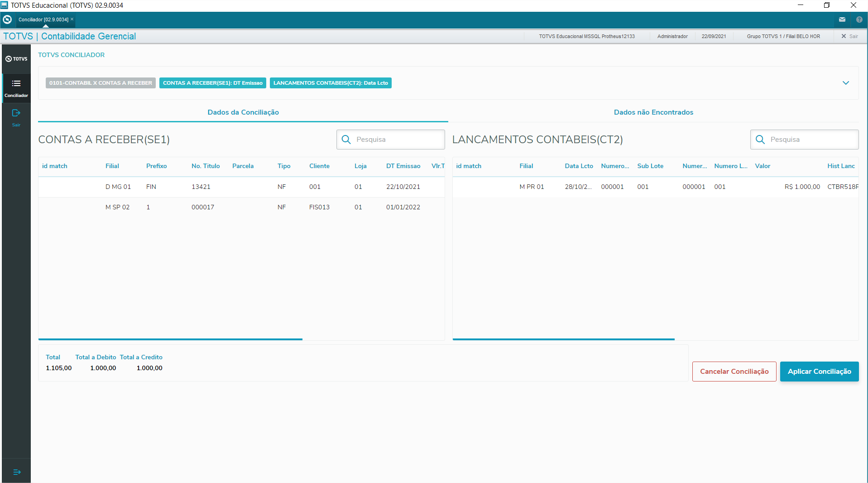Focus the Contas a Receber search field
This screenshot has width=868, height=483.
(x=391, y=140)
